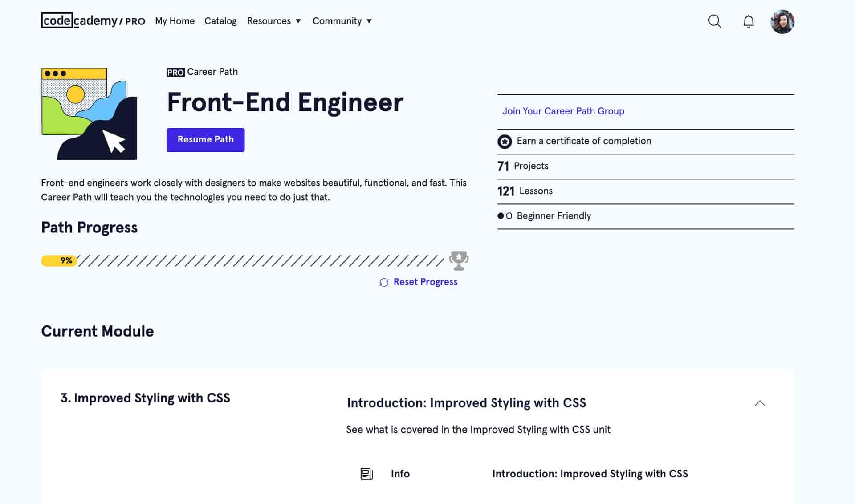The image size is (855, 504).
Task: Collapse the Introduction section chevron
Action: coord(760,403)
